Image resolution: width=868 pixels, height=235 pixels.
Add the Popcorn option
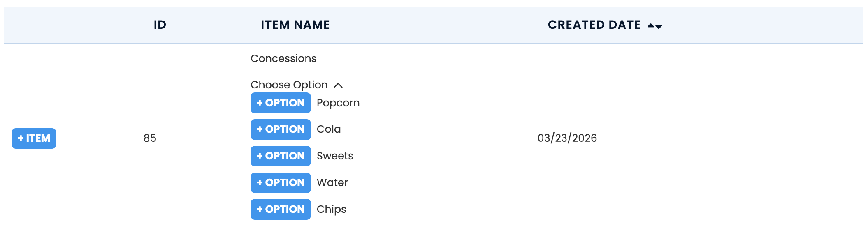pos(281,103)
